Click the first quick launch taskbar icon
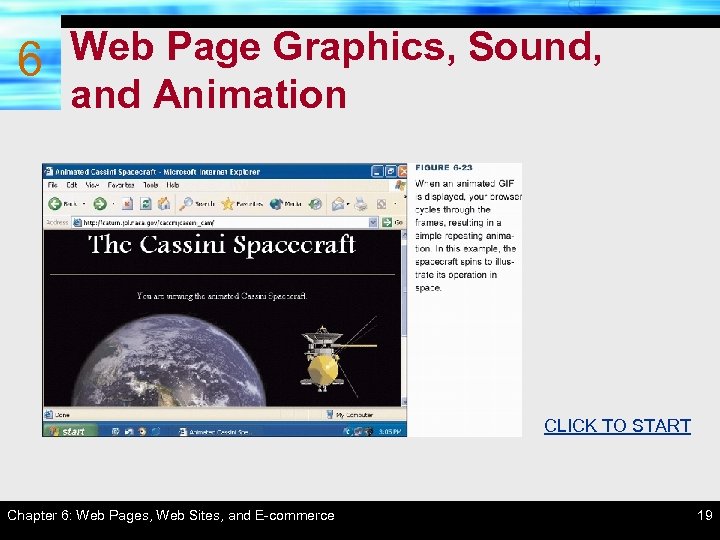 (x=116, y=432)
